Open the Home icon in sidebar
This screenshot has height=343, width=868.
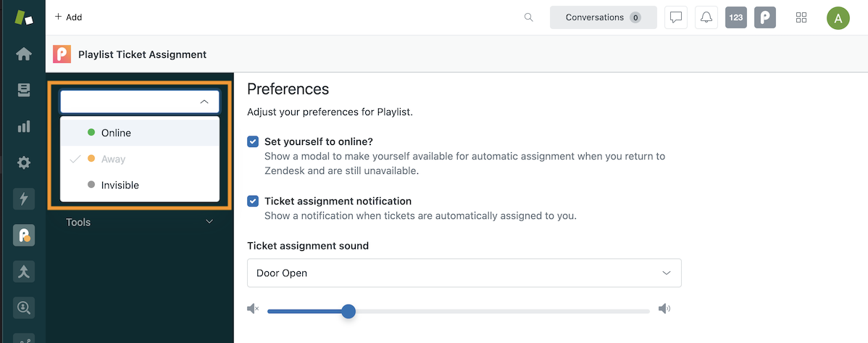point(23,54)
